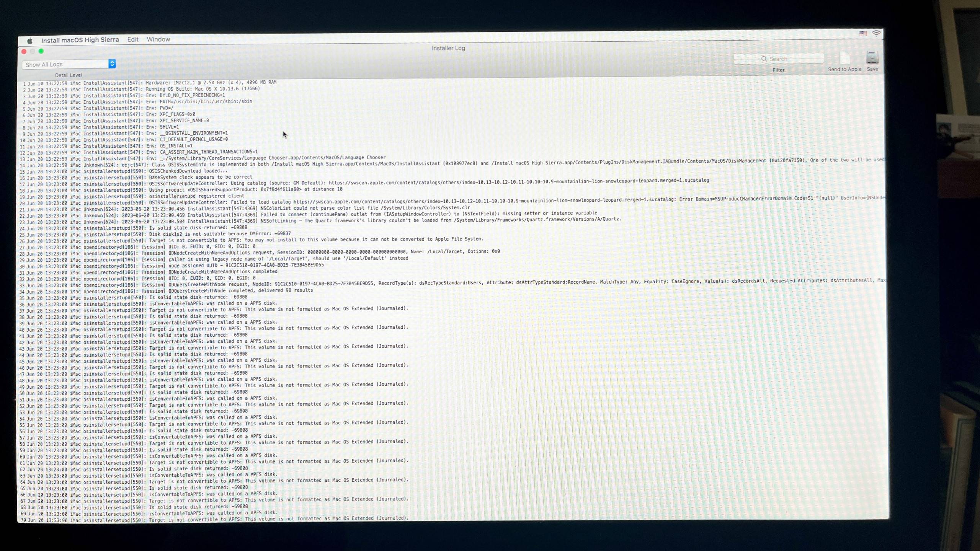Image resolution: width=980 pixels, height=551 pixels.
Task: Select the CA_ASSERT_MAIN_THREAD_TRANSACTIONS=1 line
Action: (x=139, y=152)
